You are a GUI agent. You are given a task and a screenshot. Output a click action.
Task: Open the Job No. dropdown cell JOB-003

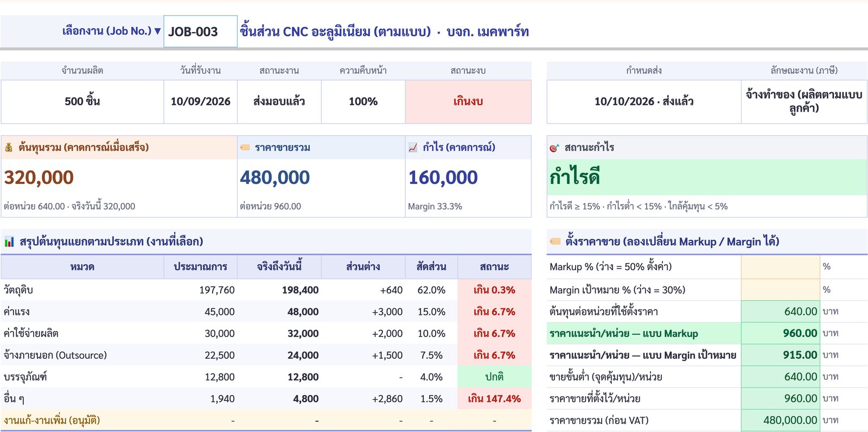pos(200,31)
